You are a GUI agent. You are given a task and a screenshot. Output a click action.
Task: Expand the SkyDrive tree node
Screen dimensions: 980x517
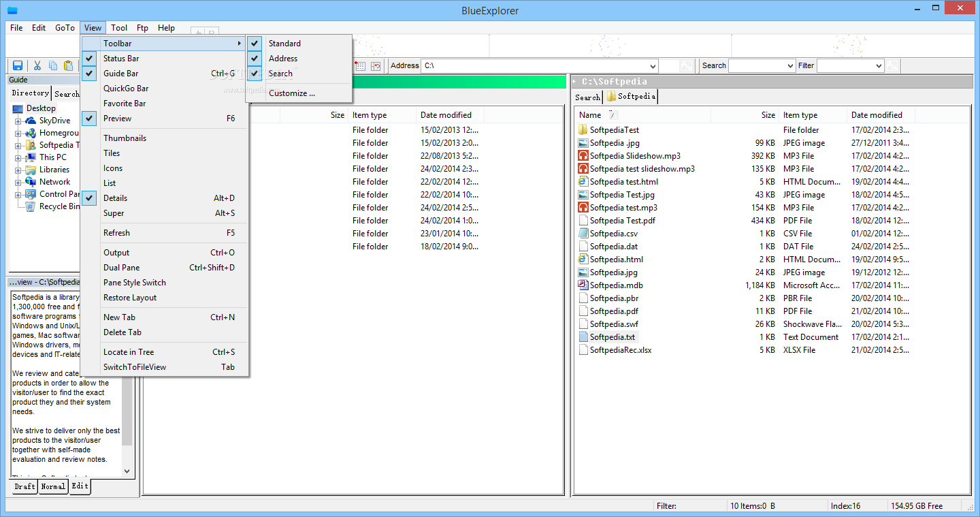[18, 121]
